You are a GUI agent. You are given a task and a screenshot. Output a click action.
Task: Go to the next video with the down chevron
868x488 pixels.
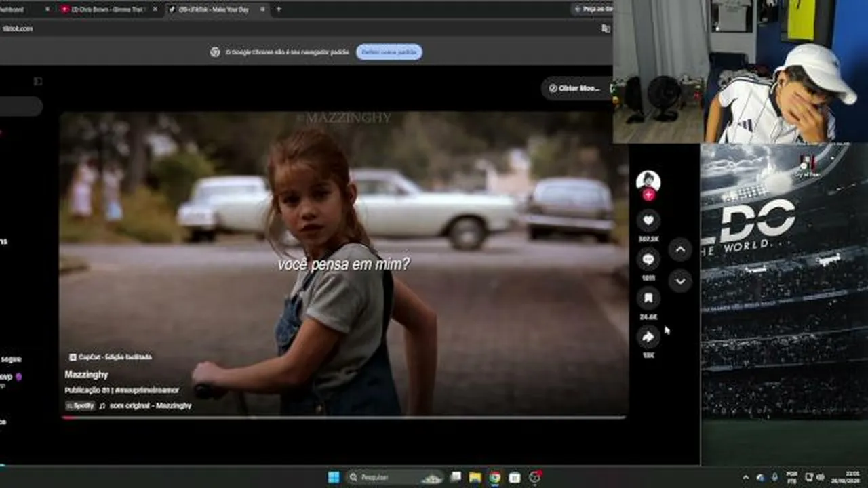click(680, 281)
